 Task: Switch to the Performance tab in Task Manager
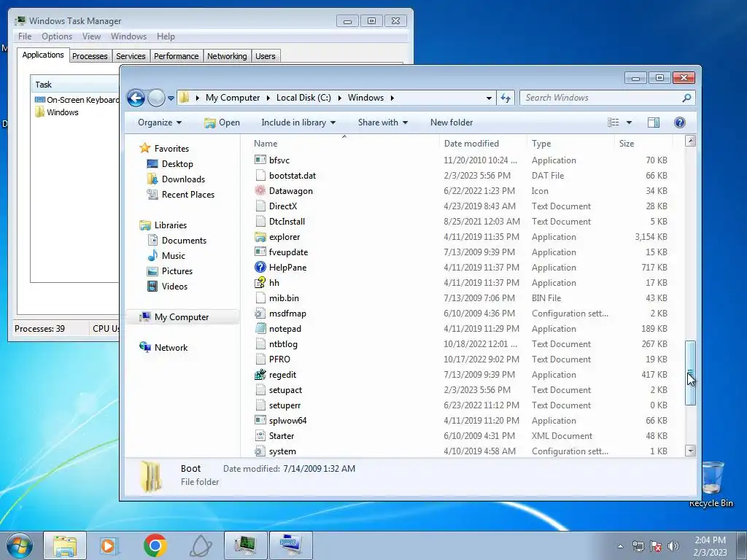[176, 56]
